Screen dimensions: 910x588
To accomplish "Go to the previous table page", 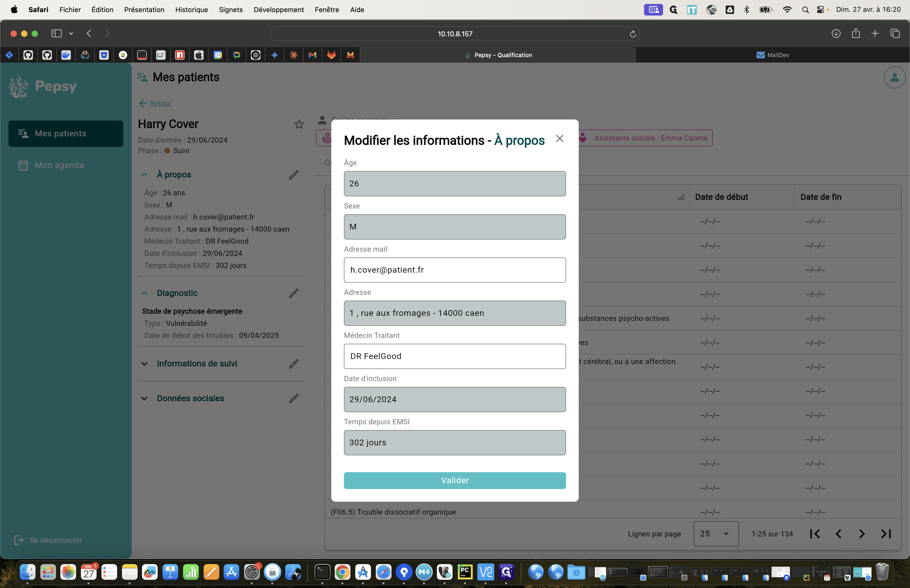I will (x=838, y=534).
